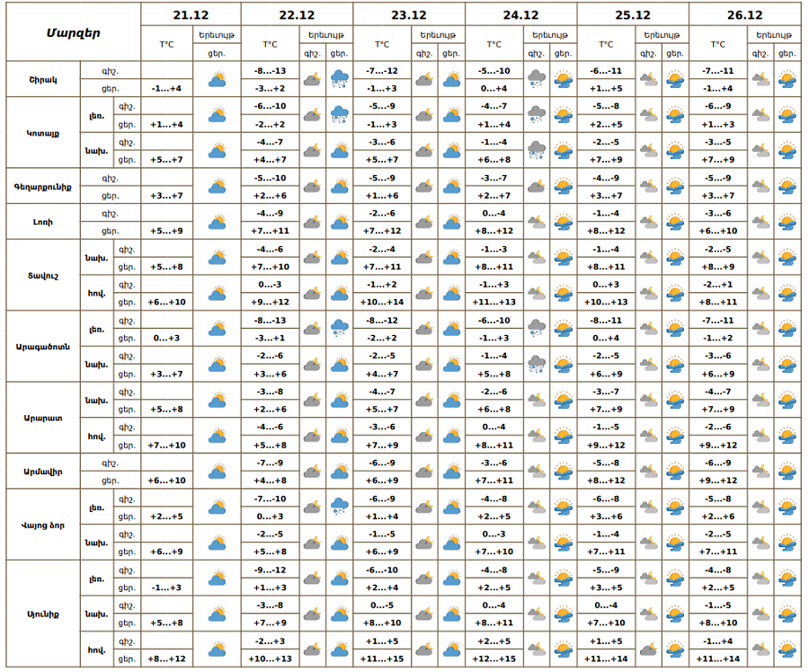Select Արարատ հով. 21.12 temperature +7...+10
Screen dimensions: 809x672
tap(166, 445)
